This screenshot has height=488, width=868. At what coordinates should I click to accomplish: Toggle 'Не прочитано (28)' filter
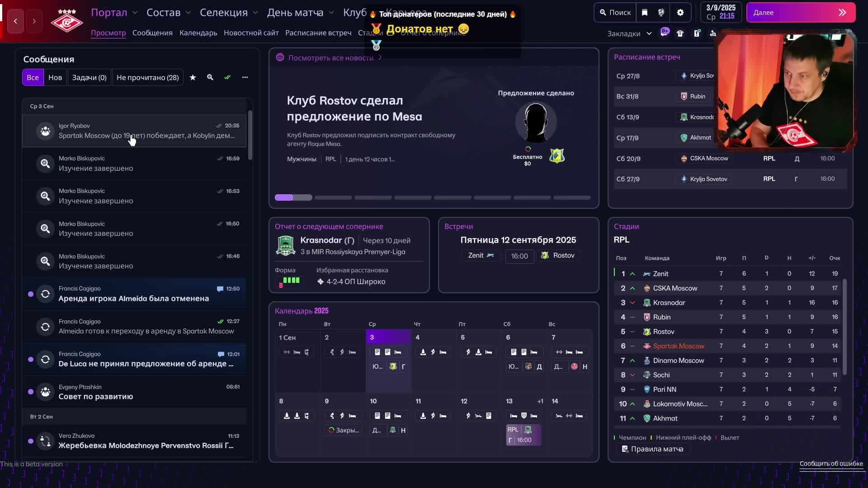click(147, 77)
